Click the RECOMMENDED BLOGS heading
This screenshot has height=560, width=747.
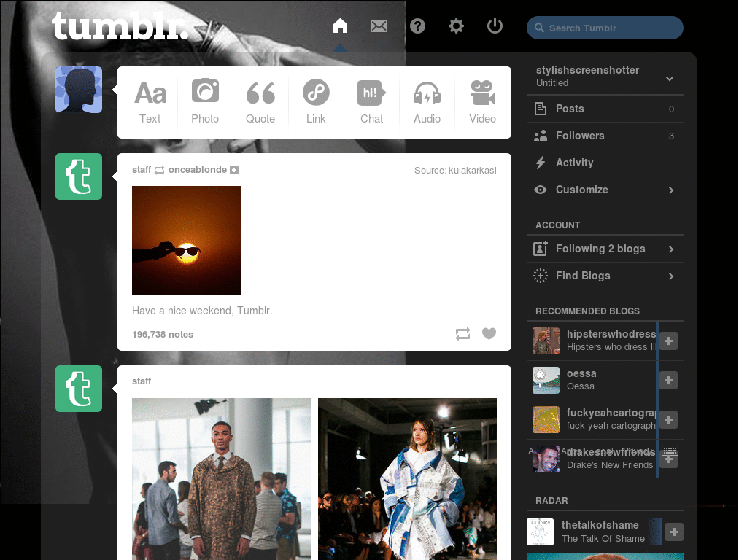[587, 311]
